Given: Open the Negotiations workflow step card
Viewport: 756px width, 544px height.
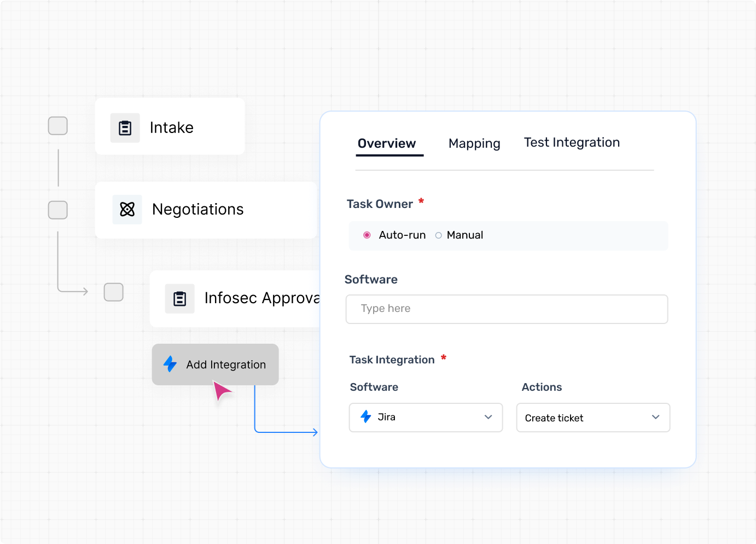Looking at the screenshot, I should pyautogui.click(x=206, y=210).
